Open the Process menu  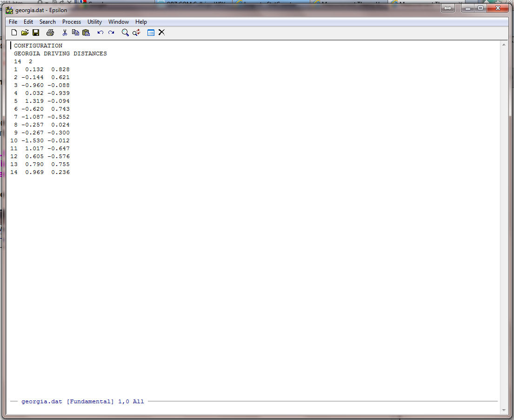(72, 22)
